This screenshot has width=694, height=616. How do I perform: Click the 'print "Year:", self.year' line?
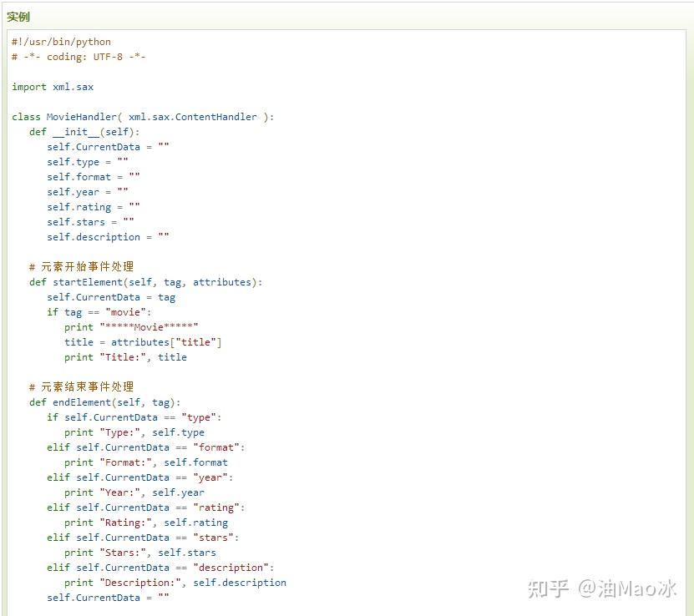[x=134, y=493]
